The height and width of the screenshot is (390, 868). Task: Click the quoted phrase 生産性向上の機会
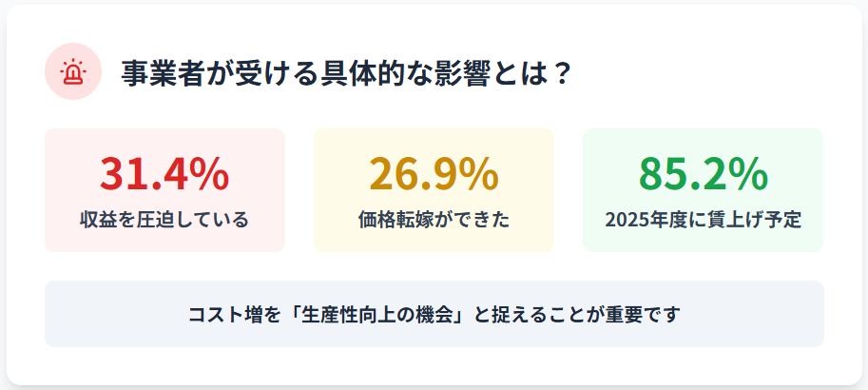pyautogui.click(x=378, y=315)
